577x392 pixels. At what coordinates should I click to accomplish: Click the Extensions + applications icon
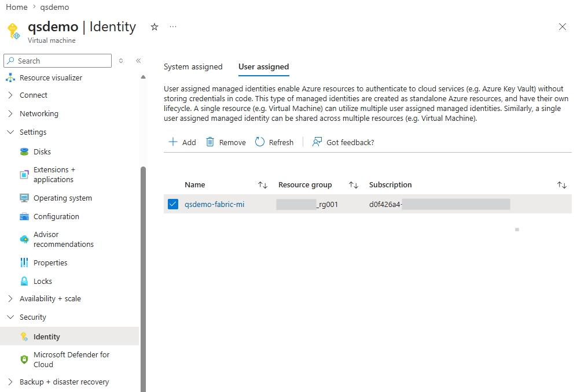tap(24, 175)
